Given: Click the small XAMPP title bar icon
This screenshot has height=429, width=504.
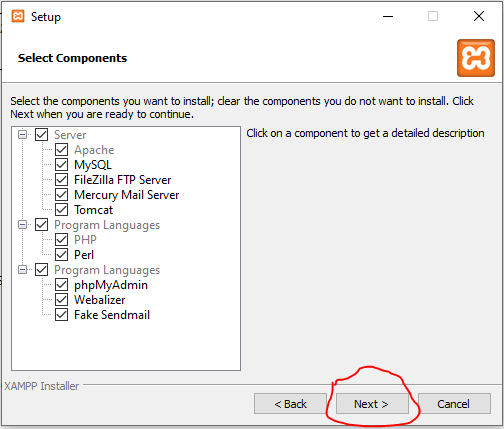Looking at the screenshot, I should tap(18, 16).
